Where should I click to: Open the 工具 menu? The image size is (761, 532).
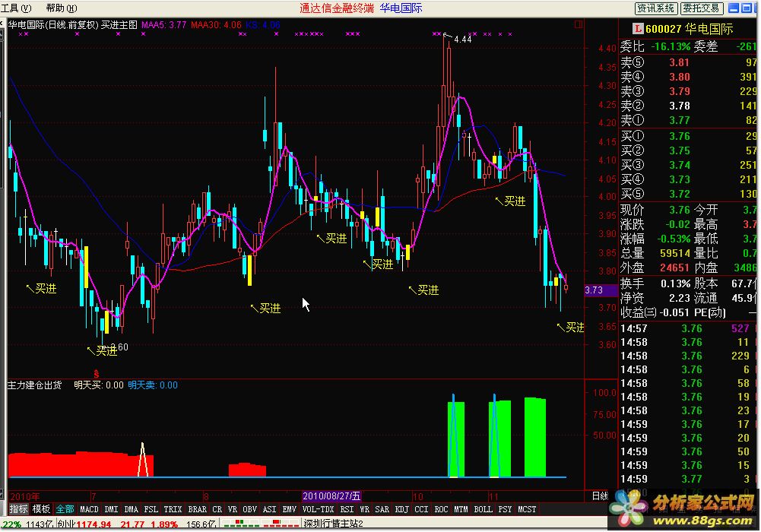[16, 8]
